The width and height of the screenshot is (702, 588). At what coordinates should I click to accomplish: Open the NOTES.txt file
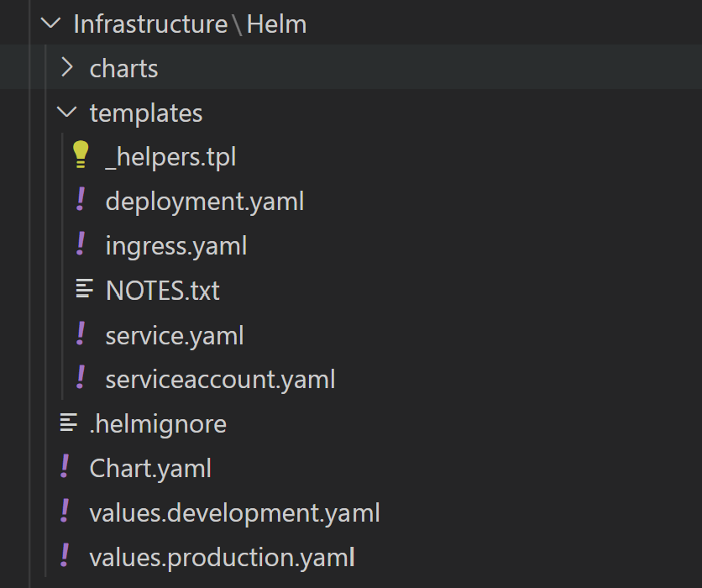point(162,291)
